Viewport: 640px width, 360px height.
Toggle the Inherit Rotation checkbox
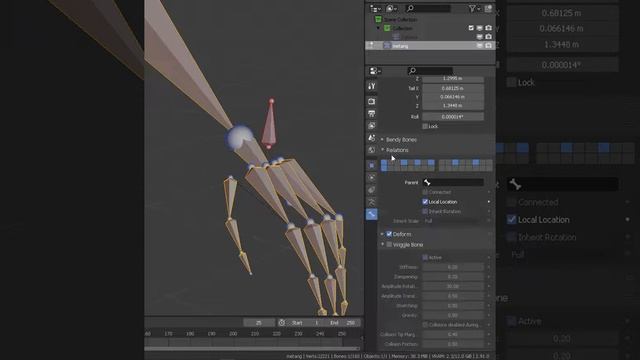[425, 211]
